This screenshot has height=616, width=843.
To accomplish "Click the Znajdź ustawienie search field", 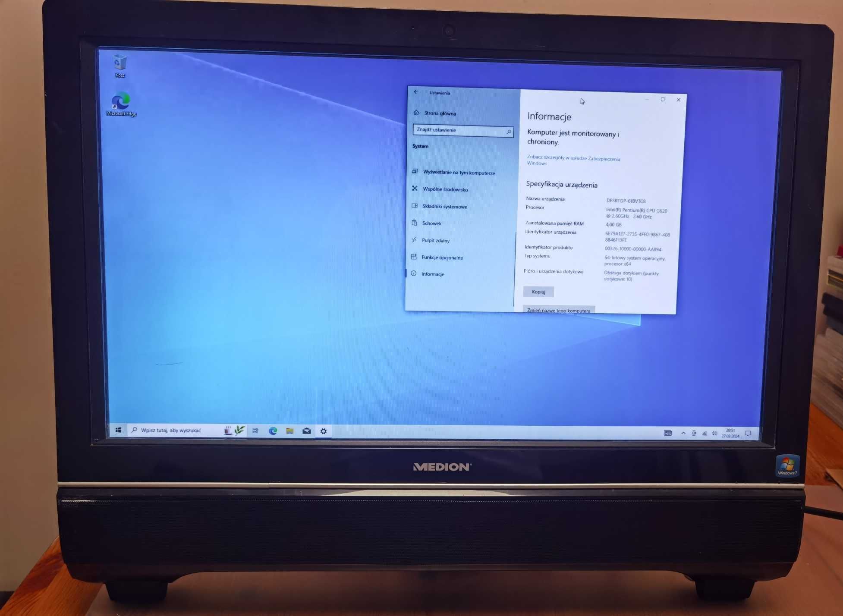I will pyautogui.click(x=463, y=130).
